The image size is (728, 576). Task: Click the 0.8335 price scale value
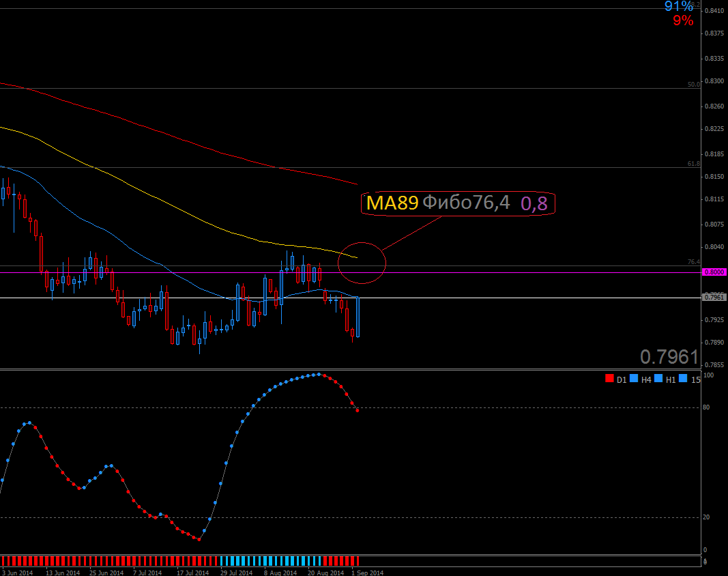714,59
